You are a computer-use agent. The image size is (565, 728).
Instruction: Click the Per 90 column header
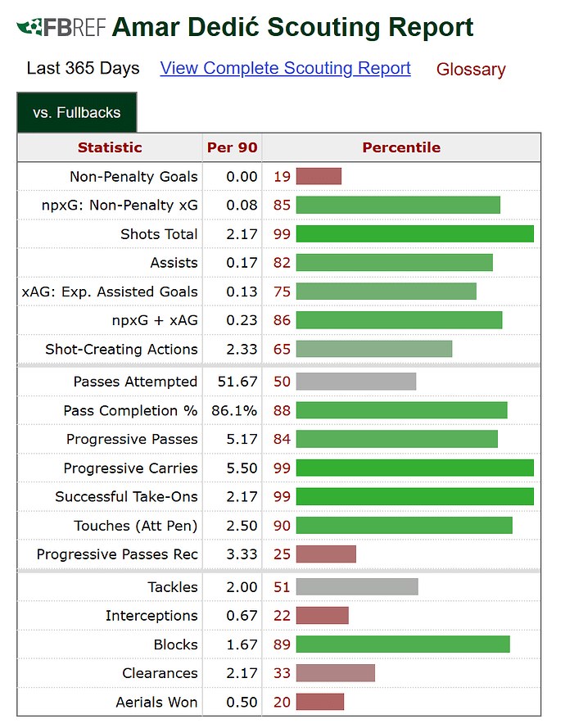[x=232, y=147]
